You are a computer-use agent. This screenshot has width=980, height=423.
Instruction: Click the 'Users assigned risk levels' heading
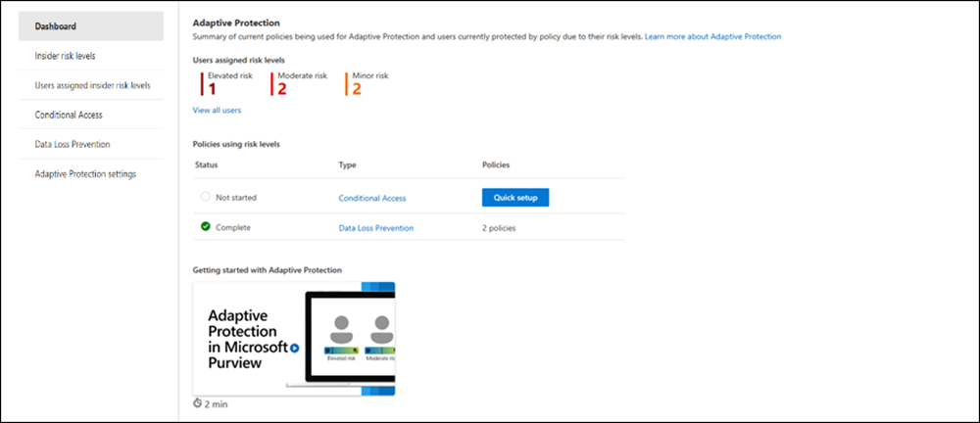click(239, 61)
